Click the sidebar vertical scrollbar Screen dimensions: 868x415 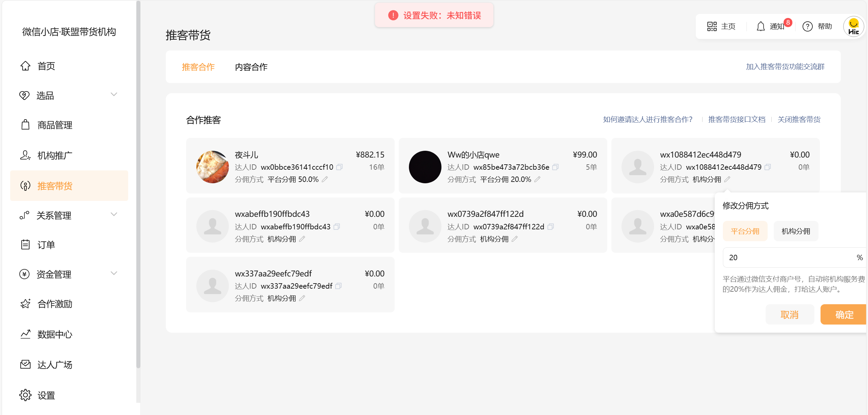138,185
